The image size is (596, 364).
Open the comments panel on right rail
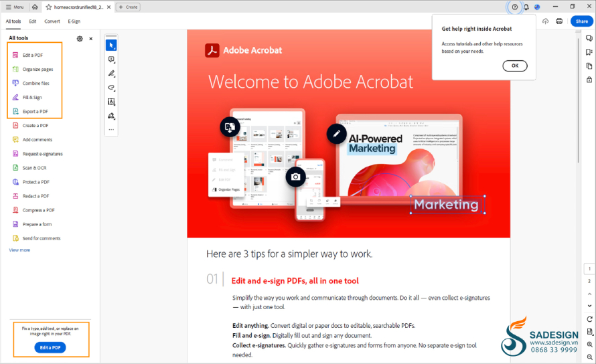pos(589,38)
